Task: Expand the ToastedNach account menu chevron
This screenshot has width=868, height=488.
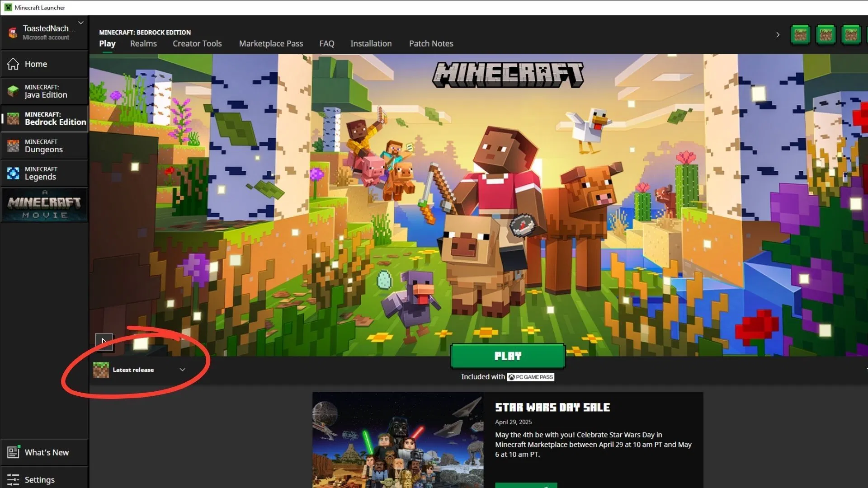Action: (x=81, y=23)
